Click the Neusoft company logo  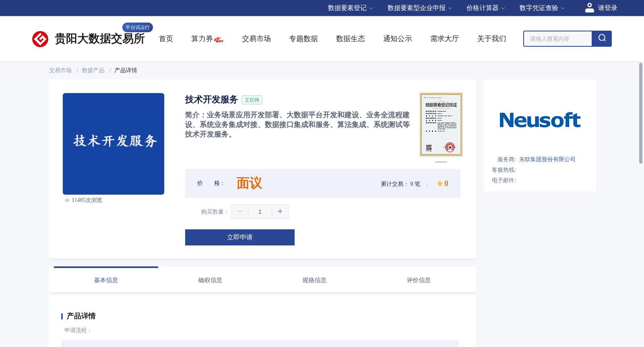point(540,120)
